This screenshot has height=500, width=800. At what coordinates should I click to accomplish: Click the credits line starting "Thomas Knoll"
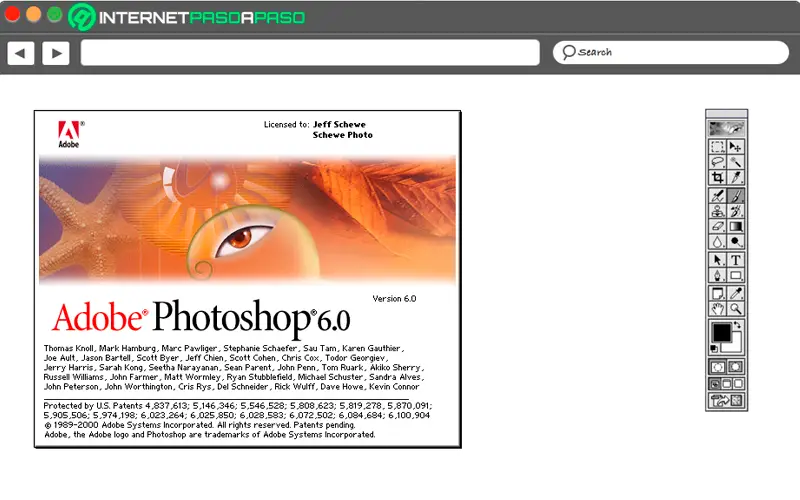(x=224, y=348)
